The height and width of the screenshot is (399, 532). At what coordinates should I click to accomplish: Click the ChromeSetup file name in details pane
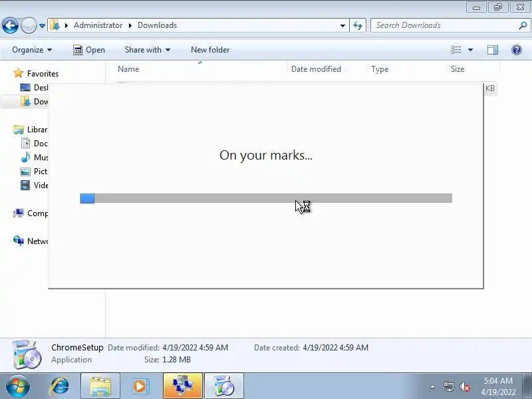pyautogui.click(x=77, y=347)
